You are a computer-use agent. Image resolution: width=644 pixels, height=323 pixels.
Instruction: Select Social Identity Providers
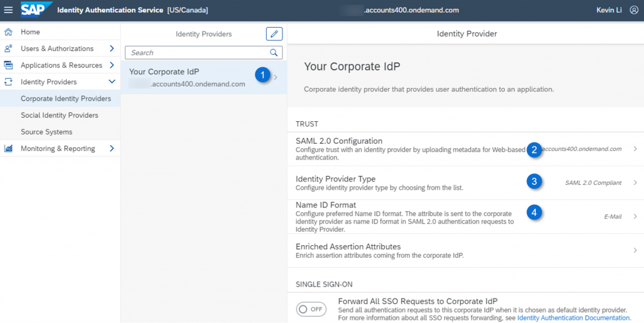[60, 116]
